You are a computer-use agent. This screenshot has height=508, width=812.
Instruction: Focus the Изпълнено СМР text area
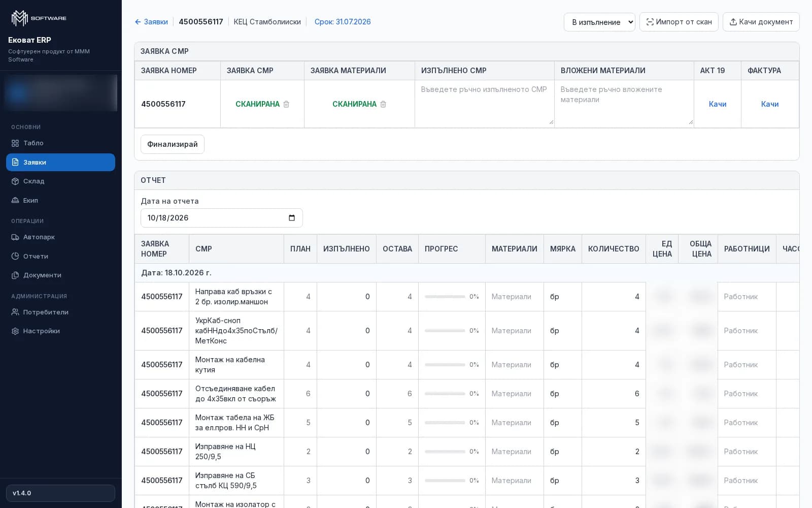point(485,104)
